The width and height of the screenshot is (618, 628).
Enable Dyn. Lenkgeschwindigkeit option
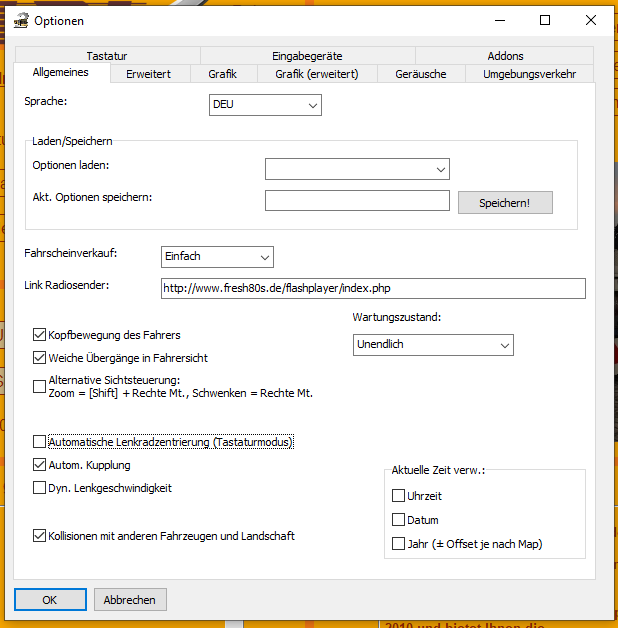point(40,488)
